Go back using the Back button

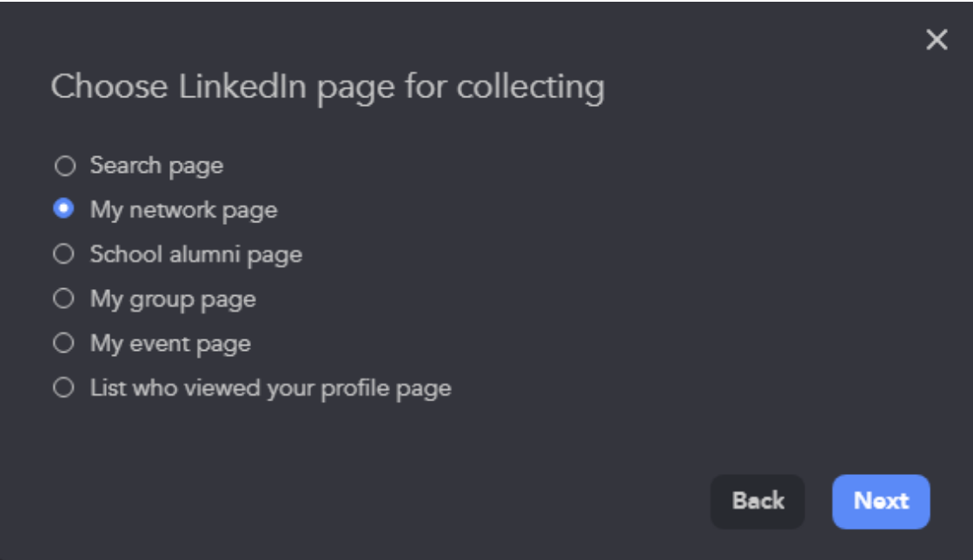pyautogui.click(x=758, y=501)
